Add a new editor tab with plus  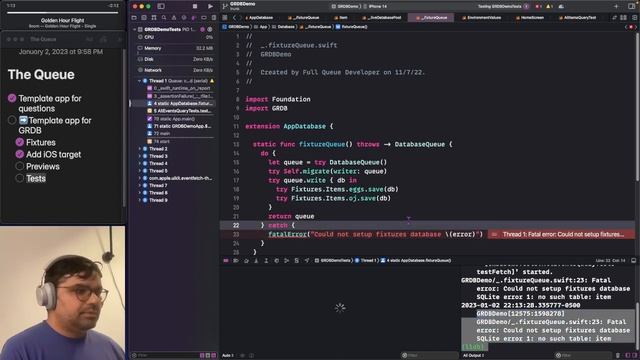click(616, 6)
